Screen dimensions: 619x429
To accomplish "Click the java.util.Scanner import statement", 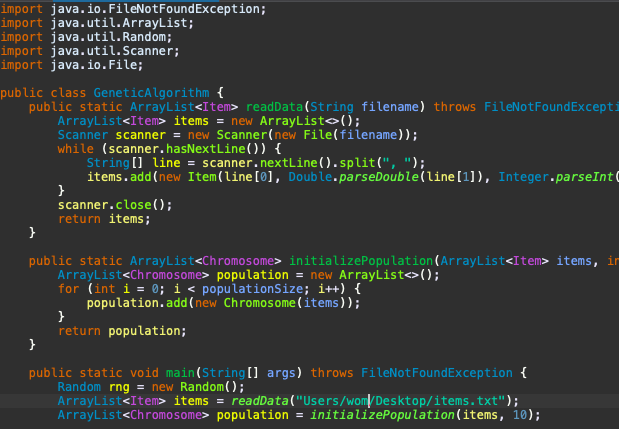I will click(x=90, y=51).
